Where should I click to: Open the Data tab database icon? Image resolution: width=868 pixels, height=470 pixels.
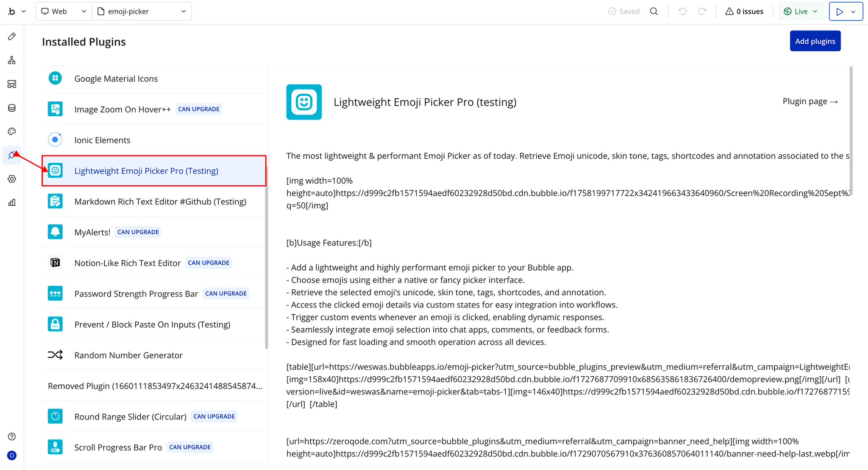(12, 108)
